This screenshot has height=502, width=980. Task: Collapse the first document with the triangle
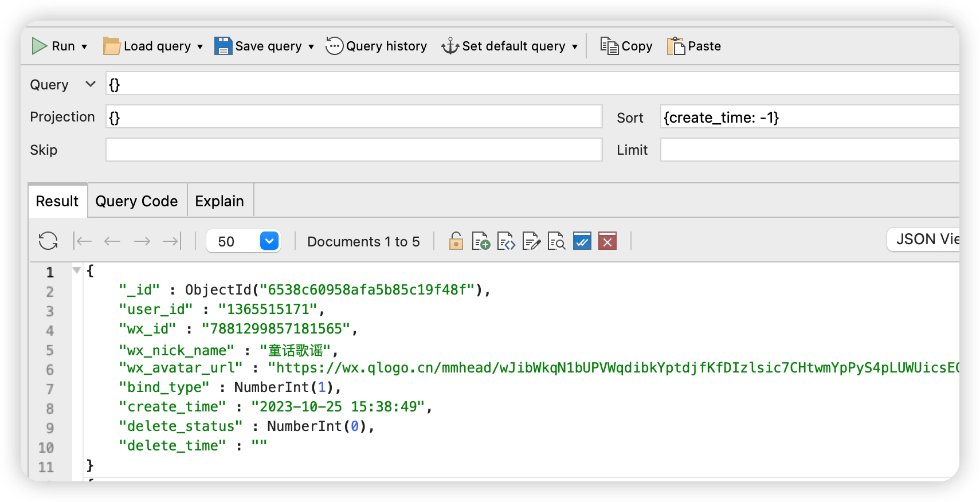pos(76,270)
